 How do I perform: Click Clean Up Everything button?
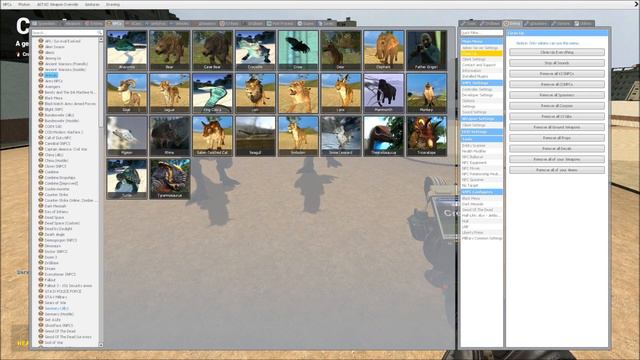pos(557,52)
